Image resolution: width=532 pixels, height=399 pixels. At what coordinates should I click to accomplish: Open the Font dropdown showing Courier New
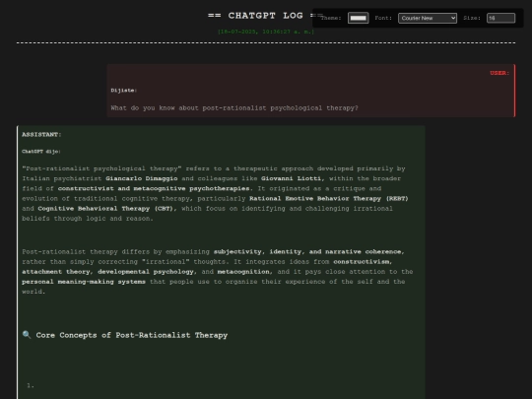(428, 18)
